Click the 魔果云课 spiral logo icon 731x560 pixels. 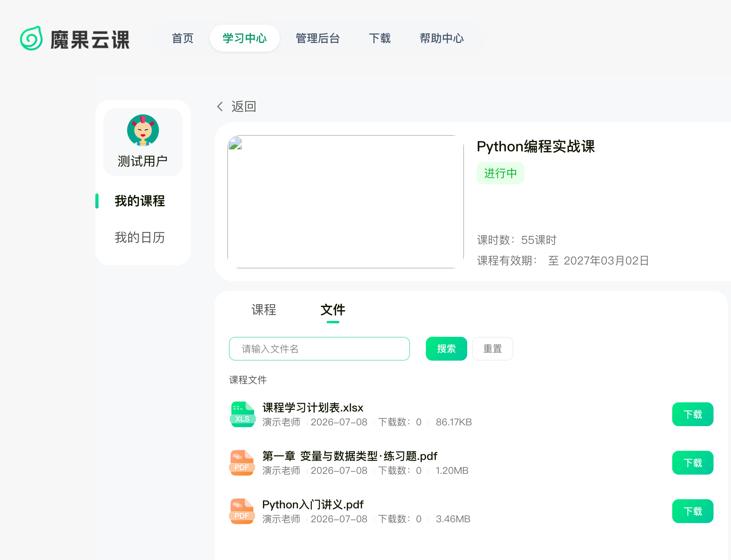[x=31, y=39]
